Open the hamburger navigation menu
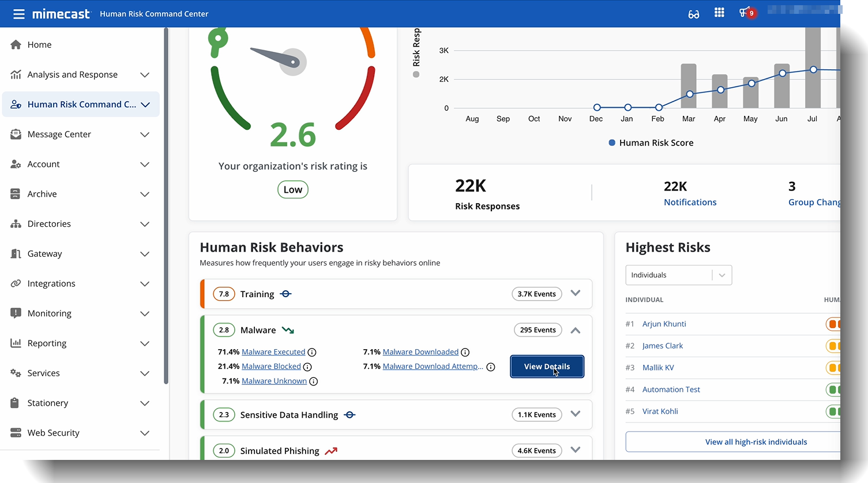 click(19, 14)
